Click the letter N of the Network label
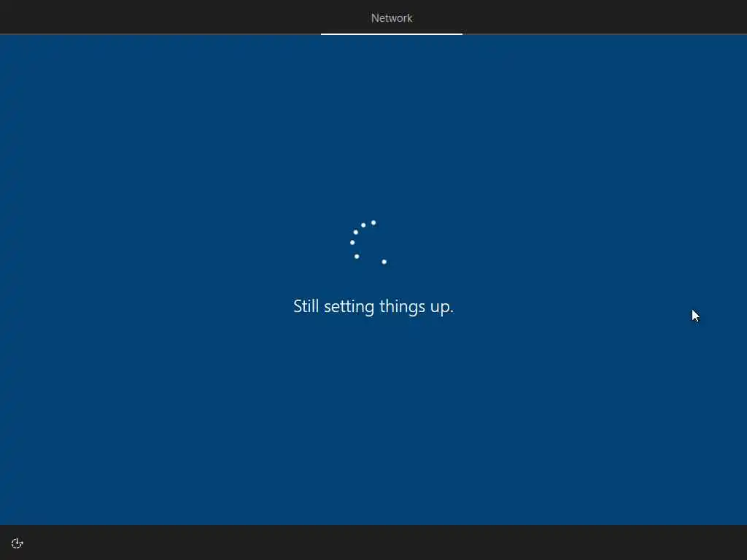747x560 pixels. click(375, 18)
